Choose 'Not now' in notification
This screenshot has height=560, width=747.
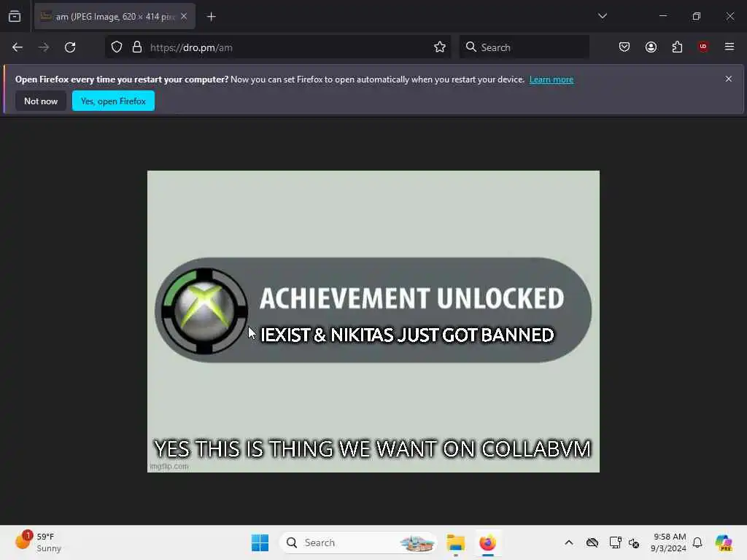(x=41, y=101)
